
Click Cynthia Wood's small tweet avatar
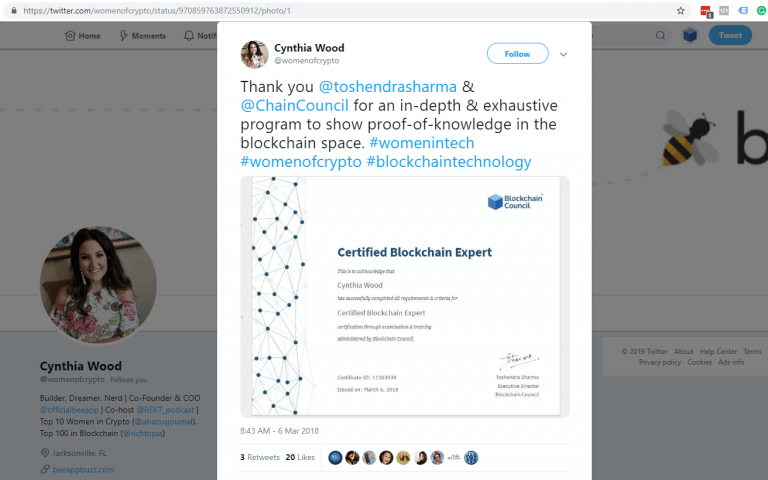(x=254, y=54)
